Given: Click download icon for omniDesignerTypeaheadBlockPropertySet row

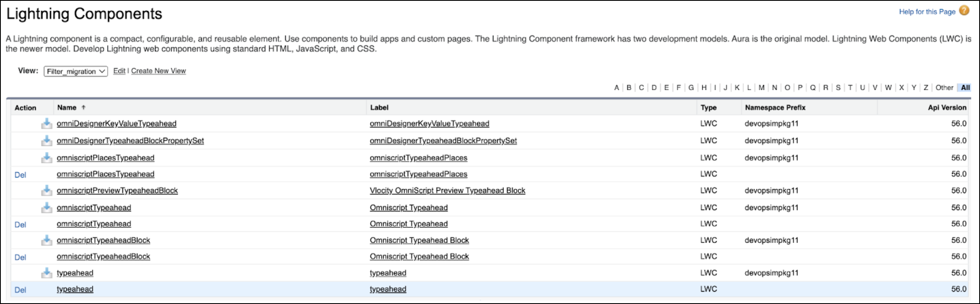Looking at the screenshot, I should (x=47, y=140).
